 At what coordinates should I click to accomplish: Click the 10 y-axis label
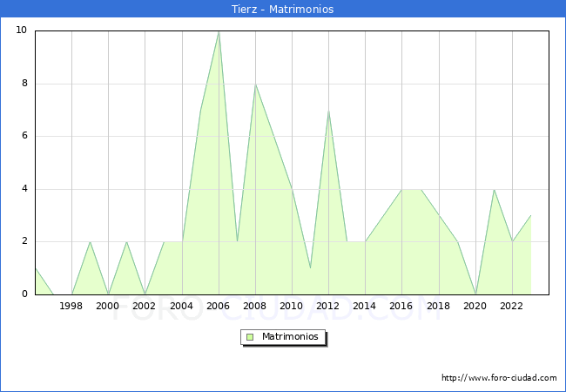(x=21, y=30)
